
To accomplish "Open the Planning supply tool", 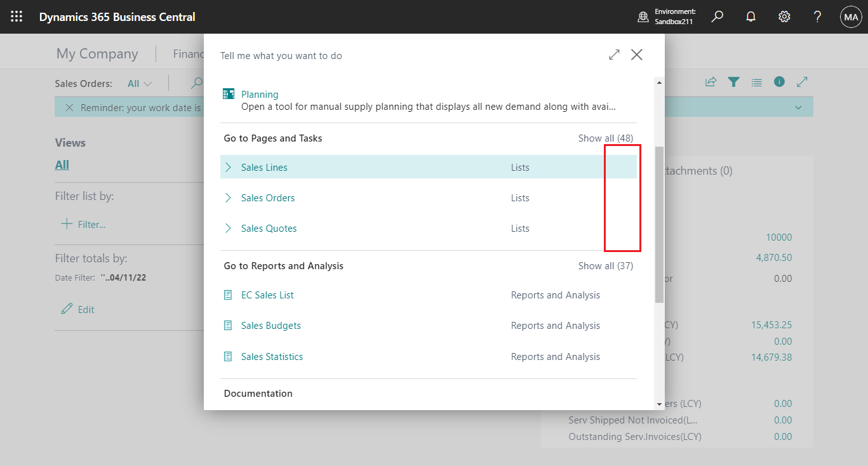I will [260, 94].
